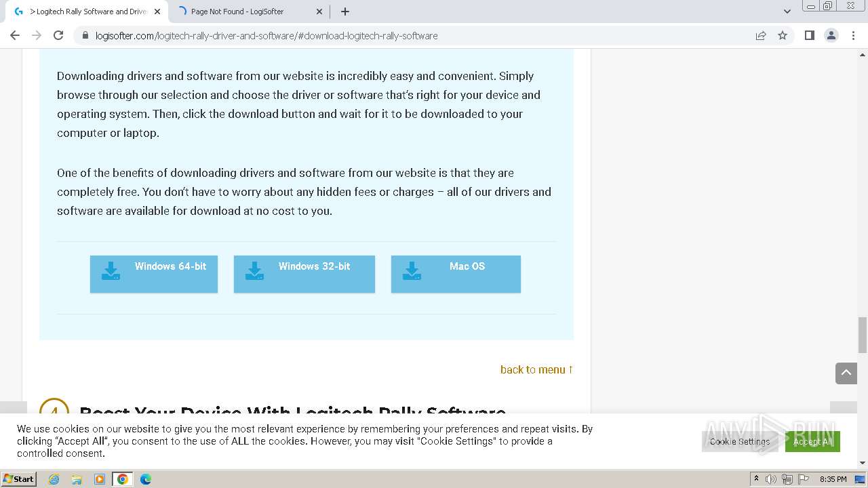Share this page icon
The image size is (868, 488).
pyautogui.click(x=761, y=35)
